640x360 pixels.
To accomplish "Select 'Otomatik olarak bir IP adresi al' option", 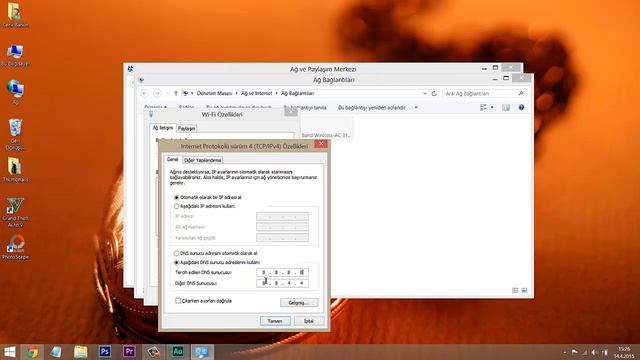I will pos(208,198).
